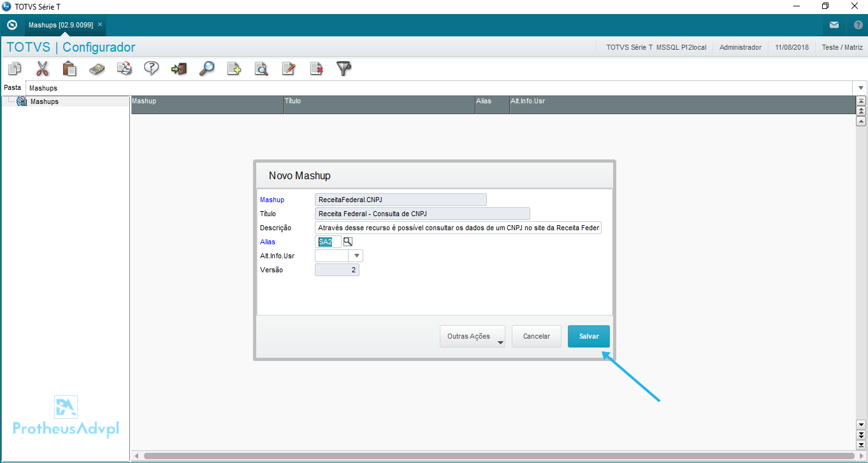The width and height of the screenshot is (868, 463).
Task: Click TOTVS Série T MSSQL P12local text
Action: (x=656, y=47)
